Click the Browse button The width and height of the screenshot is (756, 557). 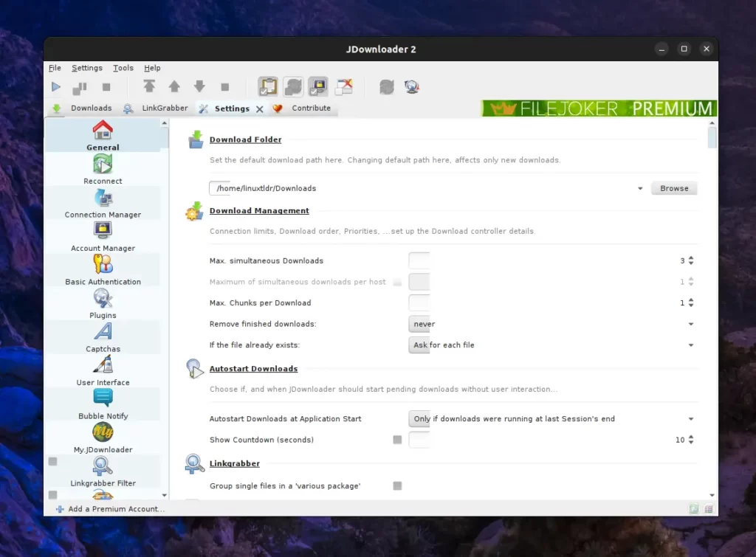point(674,188)
